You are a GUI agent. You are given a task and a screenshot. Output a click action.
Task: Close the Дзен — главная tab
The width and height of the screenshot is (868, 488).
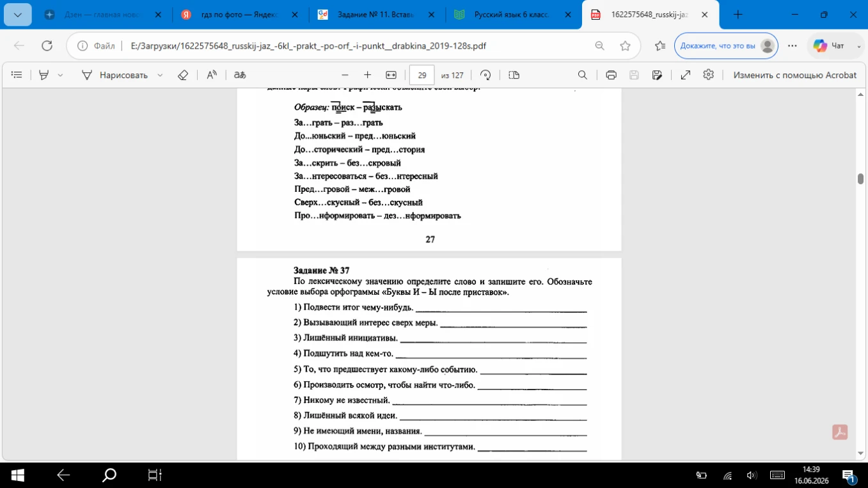pos(159,15)
